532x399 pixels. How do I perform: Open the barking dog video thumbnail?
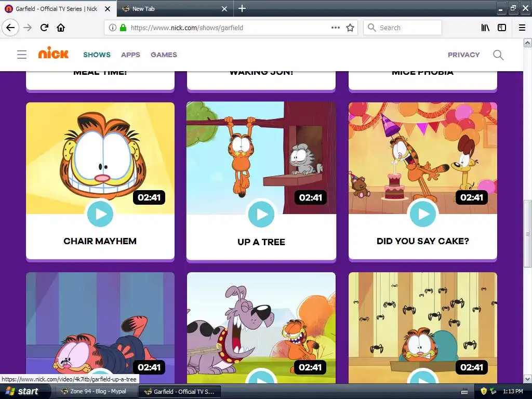[261, 328]
